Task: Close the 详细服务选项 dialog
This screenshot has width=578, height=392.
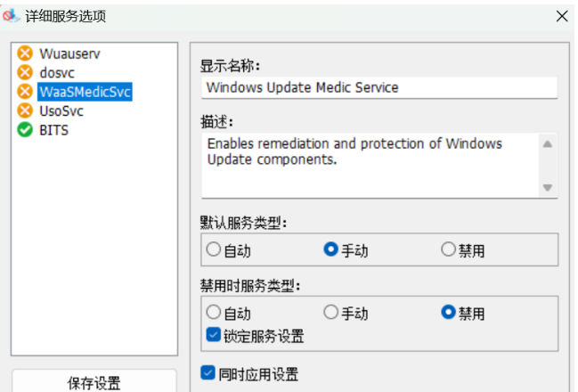Action: pos(561,16)
